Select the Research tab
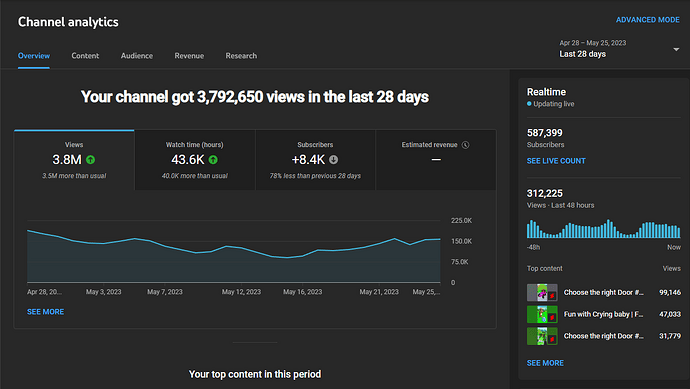This screenshot has height=389, width=690. click(x=241, y=56)
